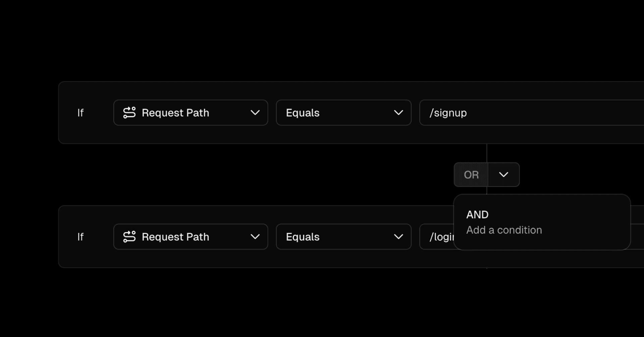This screenshot has width=644, height=337.
Task: Click the route icon in the first Request Path field
Action: click(129, 113)
